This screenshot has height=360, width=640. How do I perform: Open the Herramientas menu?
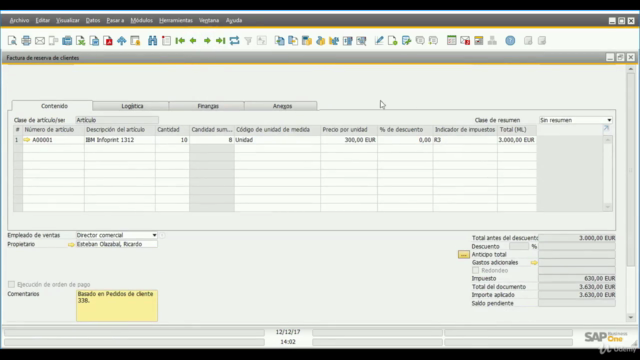point(176,20)
